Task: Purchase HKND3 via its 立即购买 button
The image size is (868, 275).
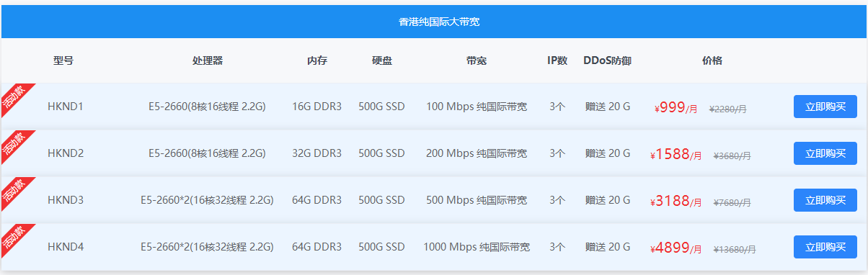Action: point(825,200)
